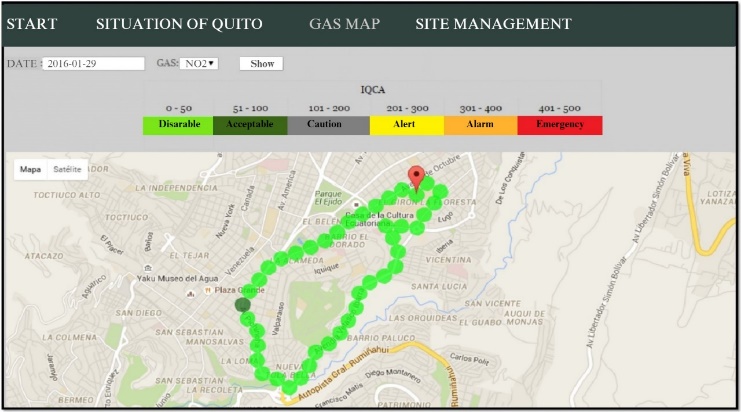The width and height of the screenshot is (741, 412).
Task: Switch map to Mapa view
Action: click(30, 169)
